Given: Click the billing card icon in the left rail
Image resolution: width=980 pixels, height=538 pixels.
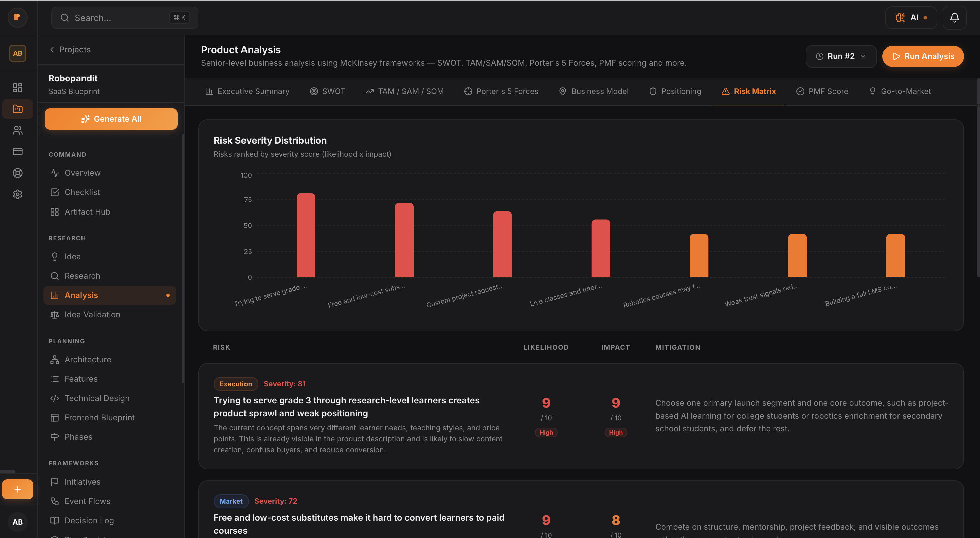Looking at the screenshot, I should [x=17, y=151].
